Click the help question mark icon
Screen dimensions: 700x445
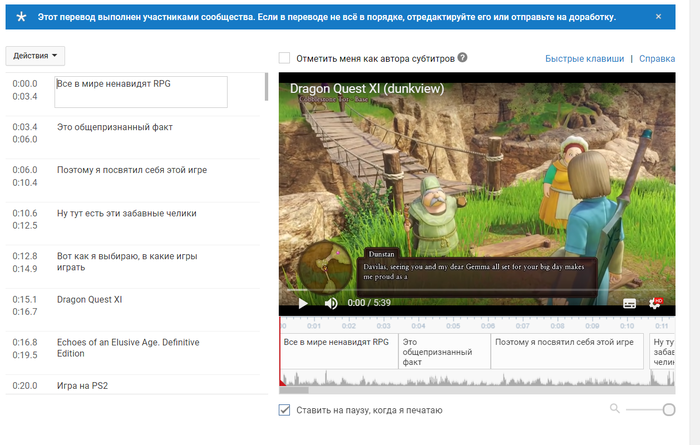(x=462, y=59)
